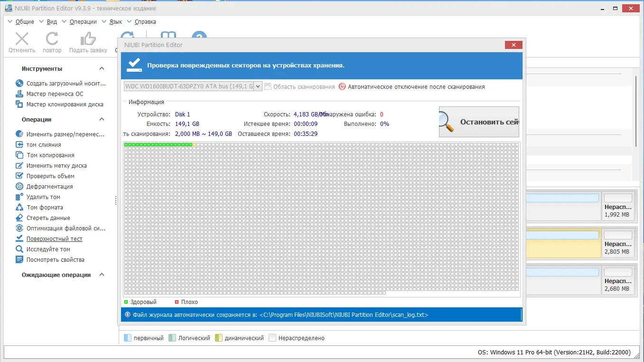
Task: Choose the Том копирования operation
Action: pyautogui.click(x=45, y=155)
